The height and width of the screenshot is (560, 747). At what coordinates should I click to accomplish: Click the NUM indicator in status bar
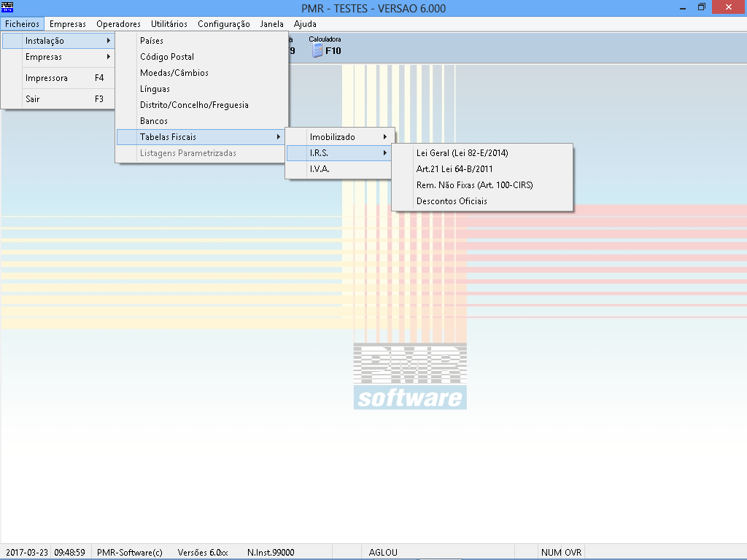click(x=551, y=553)
